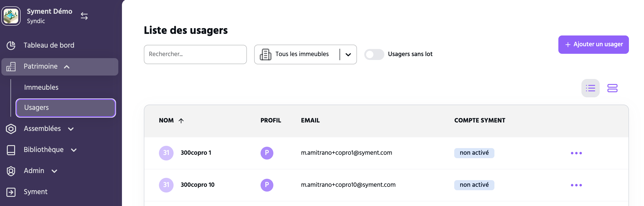Go to the Immeubles submenu item
Screen dimensions: 644x206
pos(41,87)
